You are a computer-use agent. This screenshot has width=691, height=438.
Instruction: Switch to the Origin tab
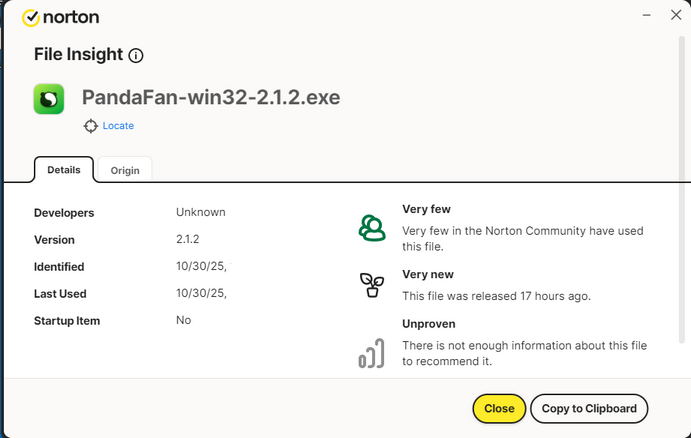[x=125, y=170]
